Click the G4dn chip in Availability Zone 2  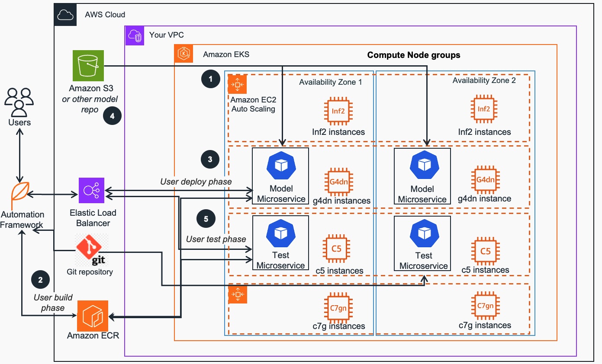point(485,179)
